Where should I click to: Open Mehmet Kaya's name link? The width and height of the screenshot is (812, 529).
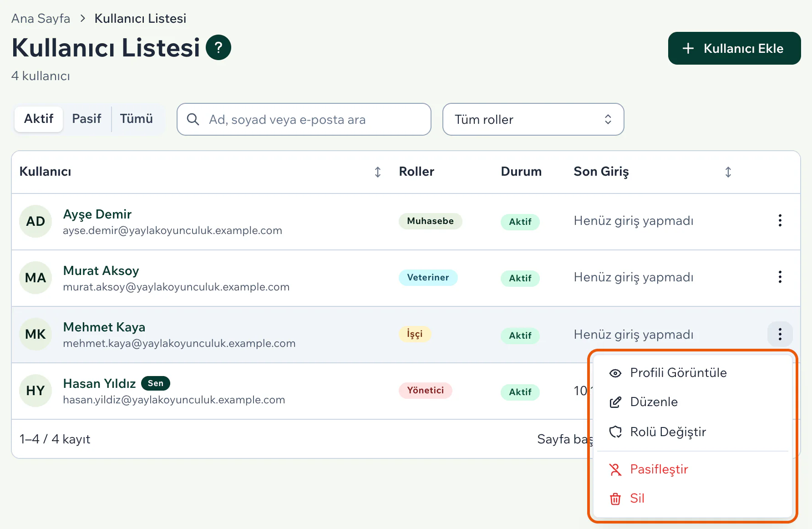click(x=104, y=327)
